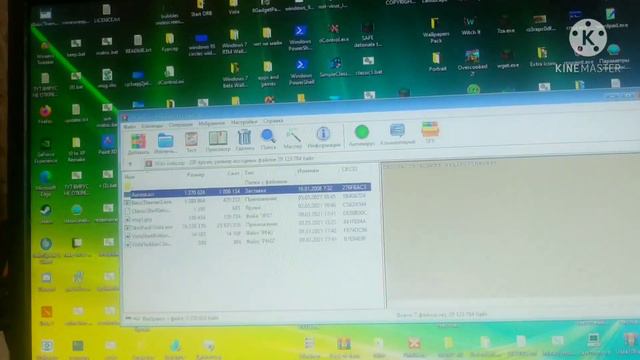Select the VistaStartButton PNG file row
Viewport: 640px width, 360px height.
247,234
